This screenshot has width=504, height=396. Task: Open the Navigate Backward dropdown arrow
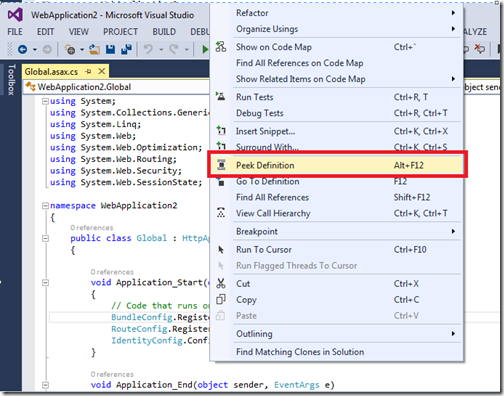35,50
